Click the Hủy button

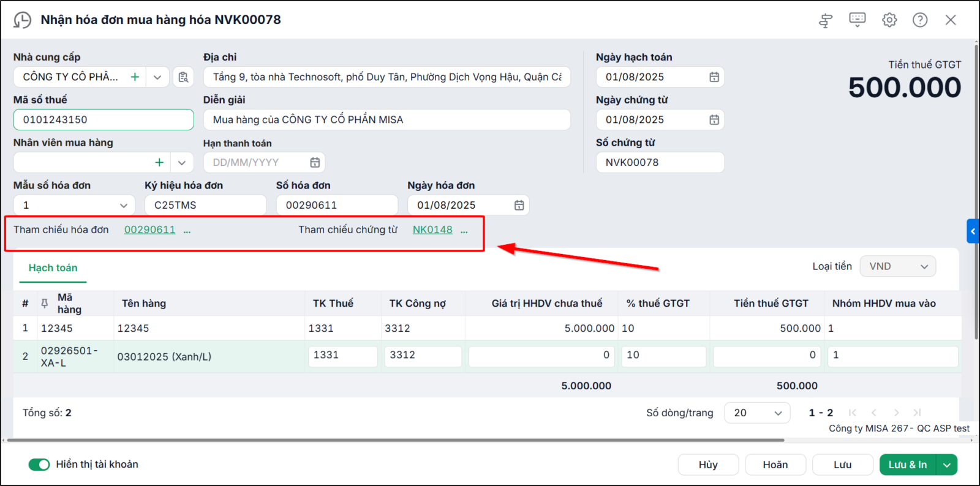708,465
